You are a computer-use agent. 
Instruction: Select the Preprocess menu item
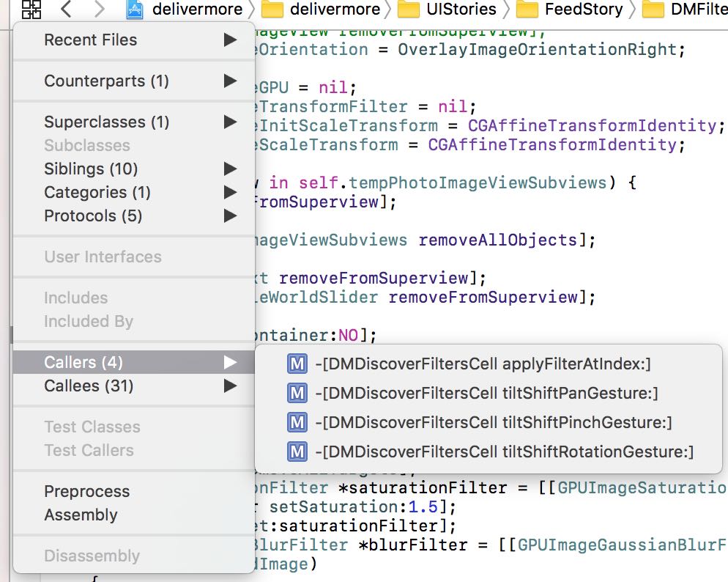pos(86,492)
